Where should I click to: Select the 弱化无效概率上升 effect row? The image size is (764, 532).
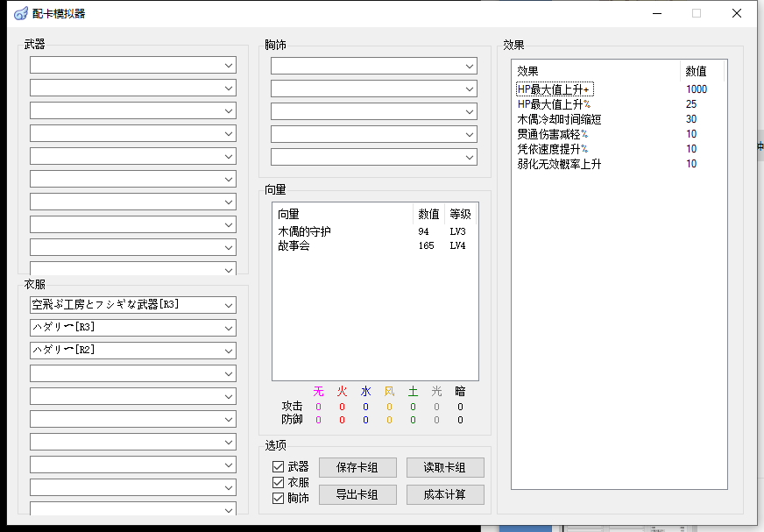pos(559,164)
